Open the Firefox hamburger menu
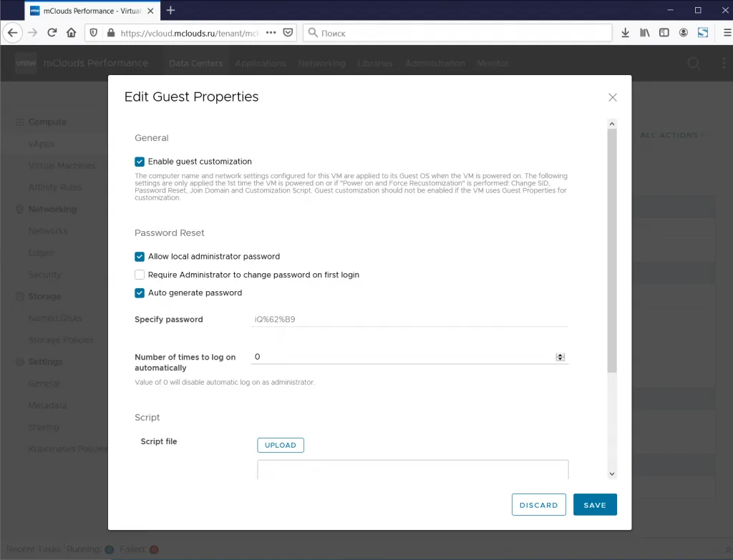733x560 pixels. 727,33
